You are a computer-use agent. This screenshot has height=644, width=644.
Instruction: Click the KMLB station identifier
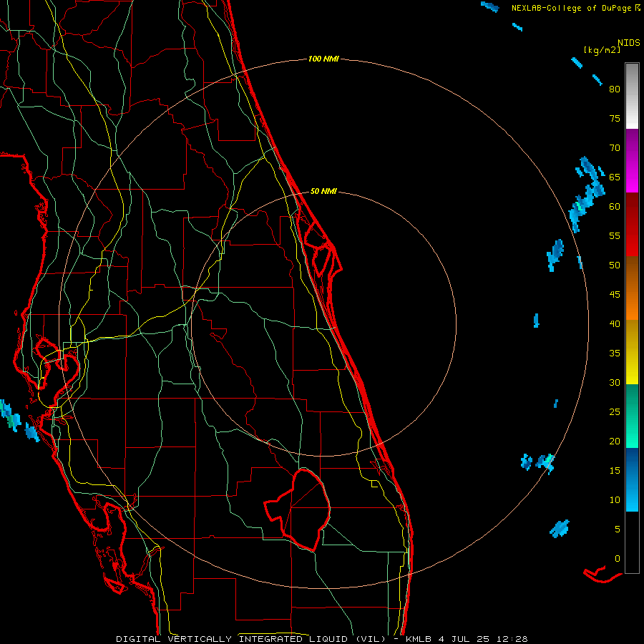tap(419, 639)
